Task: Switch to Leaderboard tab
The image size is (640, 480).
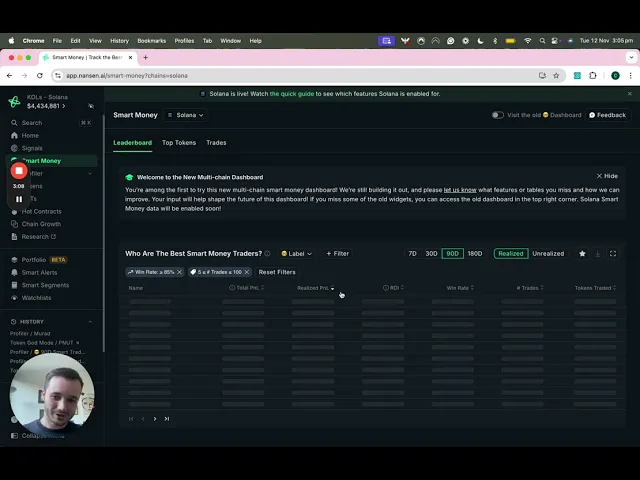Action: point(132,143)
